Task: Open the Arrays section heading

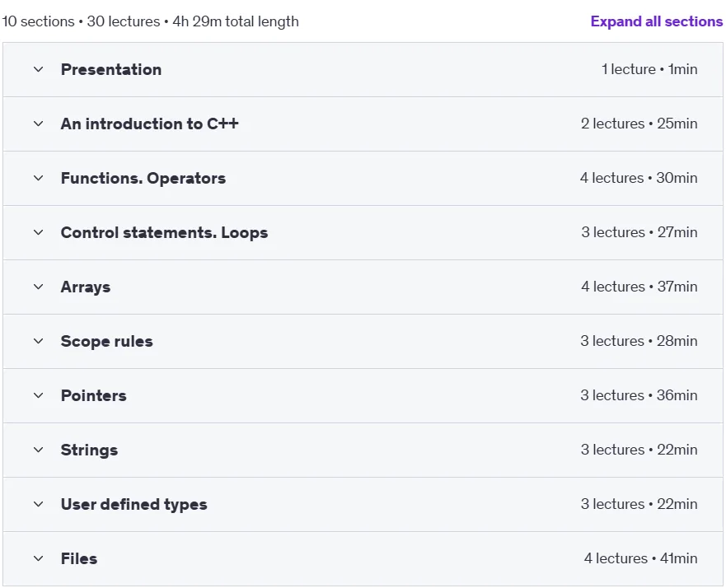Action: pyautogui.click(x=86, y=287)
